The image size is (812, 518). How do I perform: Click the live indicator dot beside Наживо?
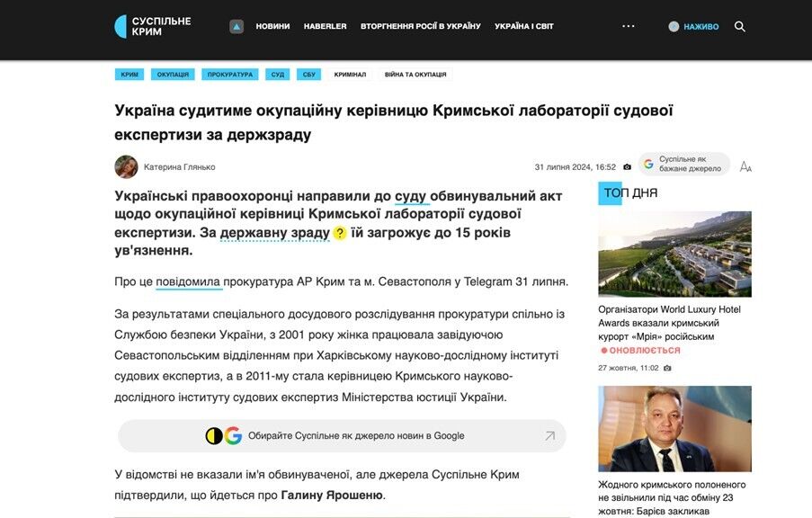tap(674, 26)
